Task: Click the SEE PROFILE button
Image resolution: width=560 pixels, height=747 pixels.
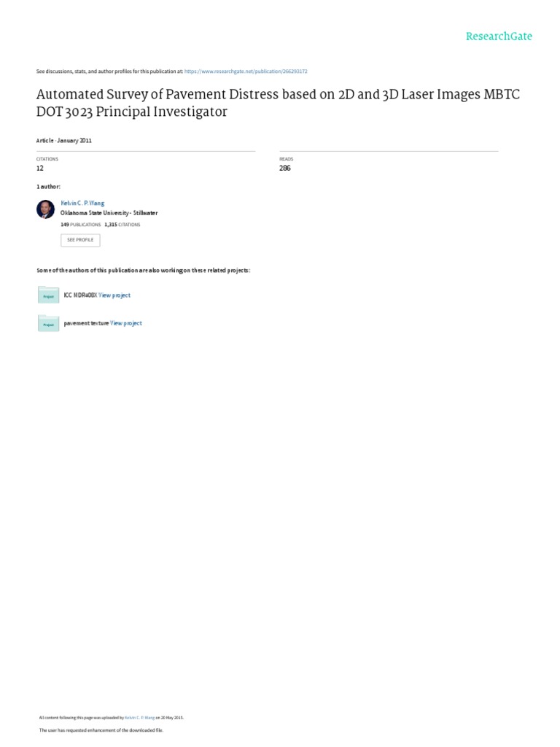Action: pyautogui.click(x=80, y=240)
